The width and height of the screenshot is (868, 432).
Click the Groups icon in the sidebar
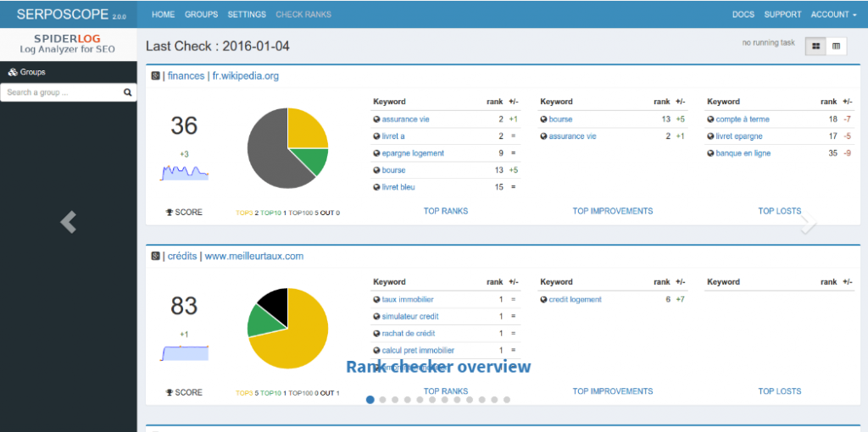tap(13, 72)
